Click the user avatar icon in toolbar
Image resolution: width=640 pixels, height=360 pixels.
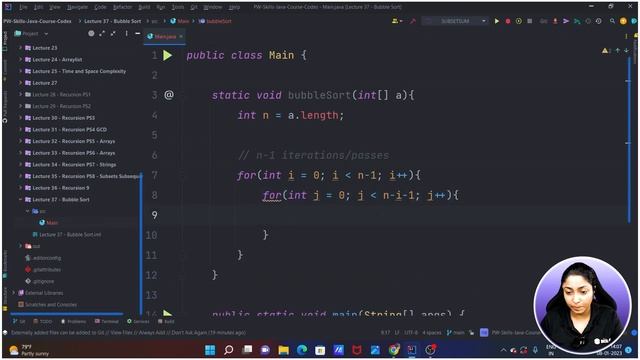click(623, 21)
